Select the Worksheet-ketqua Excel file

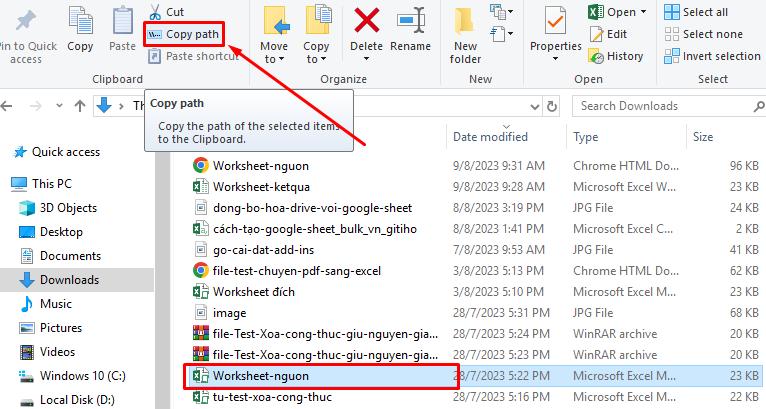coord(475,187)
